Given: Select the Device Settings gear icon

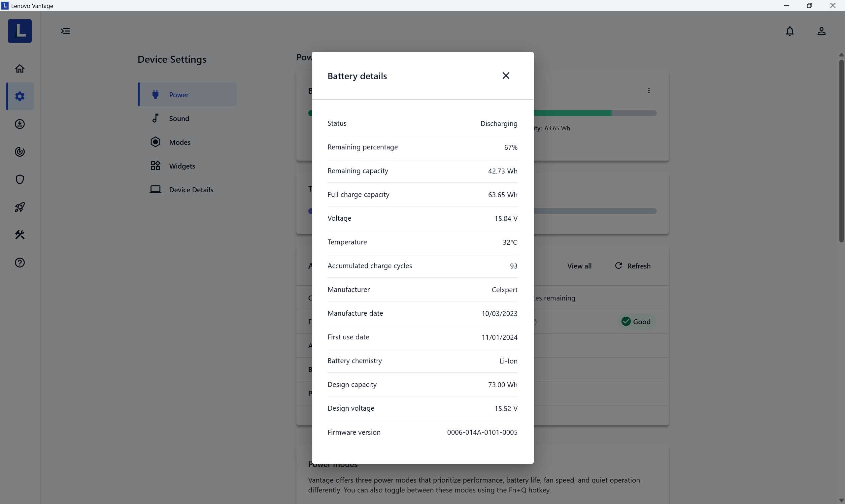Looking at the screenshot, I should [20, 96].
